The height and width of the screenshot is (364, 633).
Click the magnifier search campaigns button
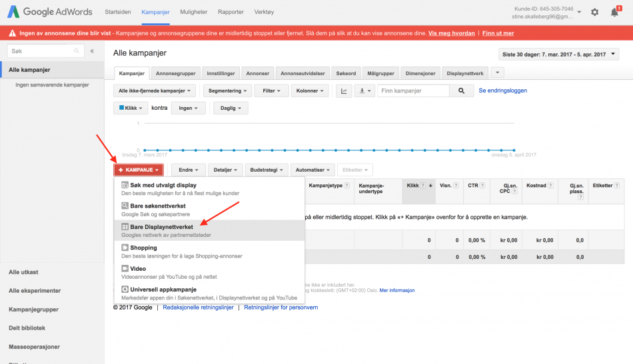(x=462, y=91)
